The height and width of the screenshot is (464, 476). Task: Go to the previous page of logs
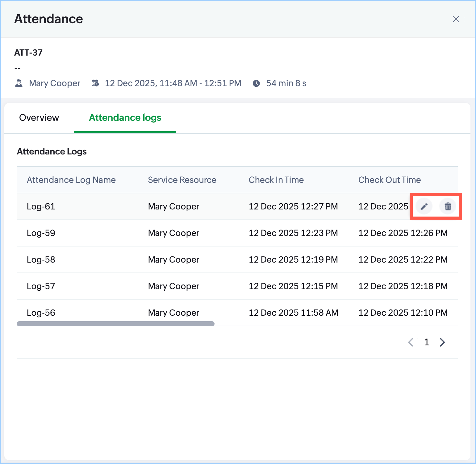[x=411, y=342]
